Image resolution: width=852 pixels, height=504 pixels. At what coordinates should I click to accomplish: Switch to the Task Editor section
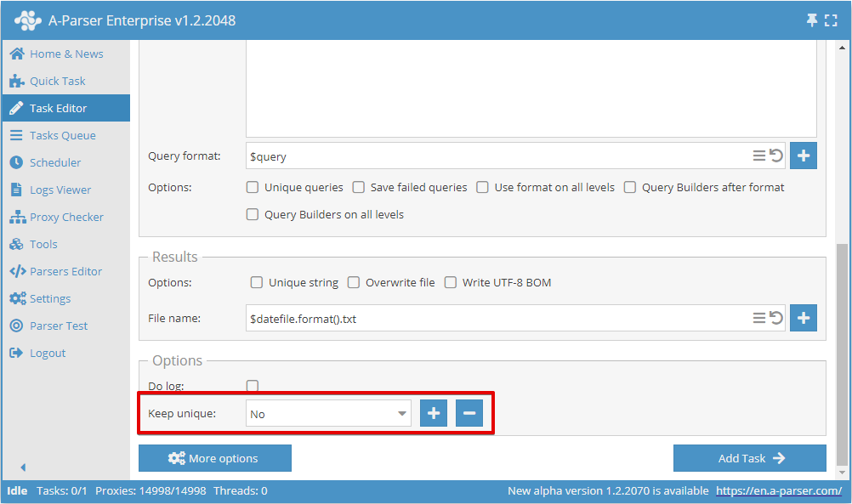[56, 108]
